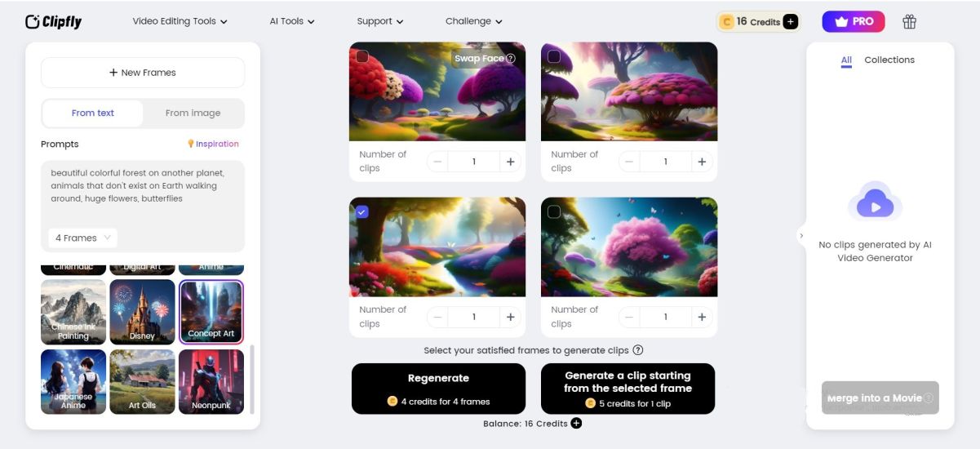Click help icon next to 'generate clips' text
The width and height of the screenshot is (980, 449).
pos(638,350)
